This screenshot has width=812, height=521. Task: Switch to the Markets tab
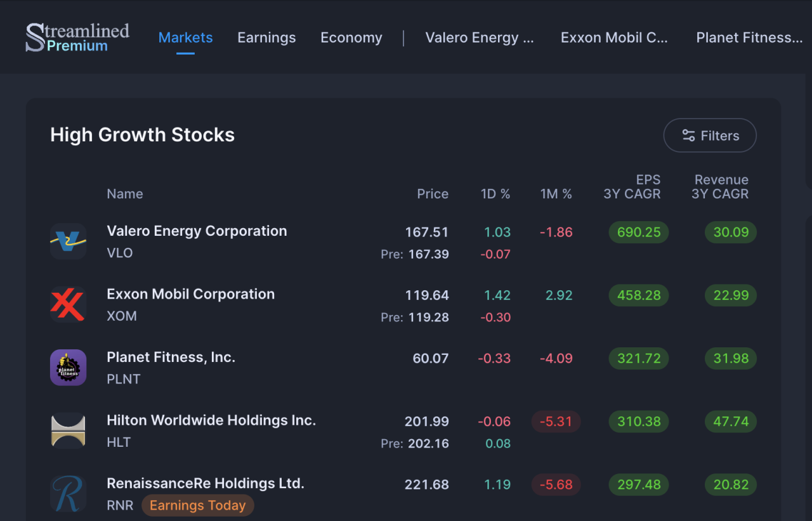click(x=185, y=37)
